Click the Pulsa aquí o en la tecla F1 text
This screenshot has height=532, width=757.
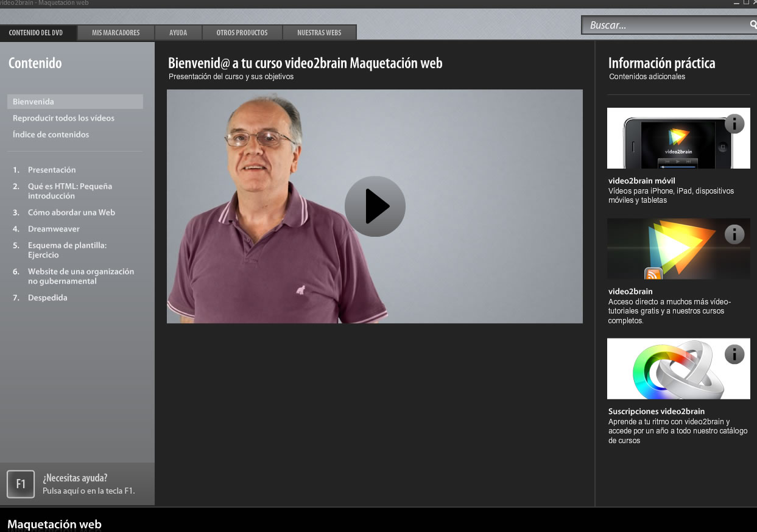click(x=89, y=491)
